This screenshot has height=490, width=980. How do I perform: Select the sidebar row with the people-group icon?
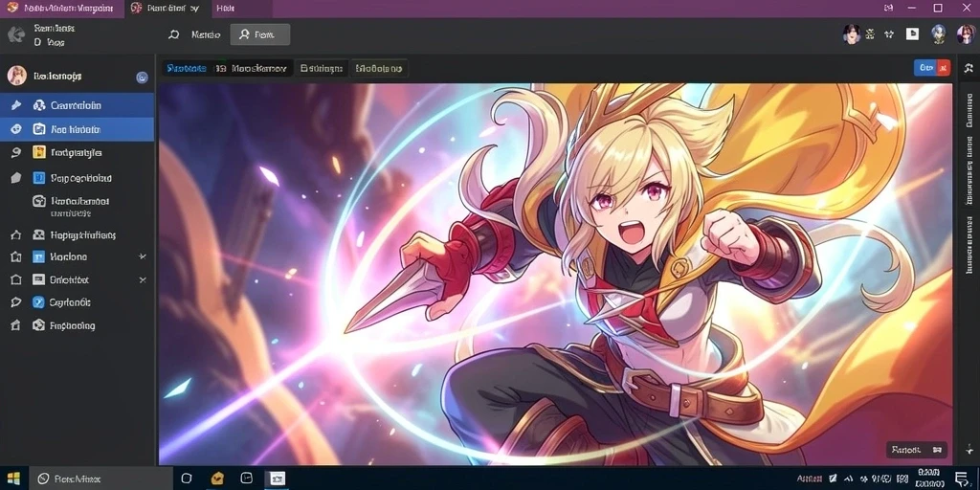pyautogui.click(x=77, y=105)
